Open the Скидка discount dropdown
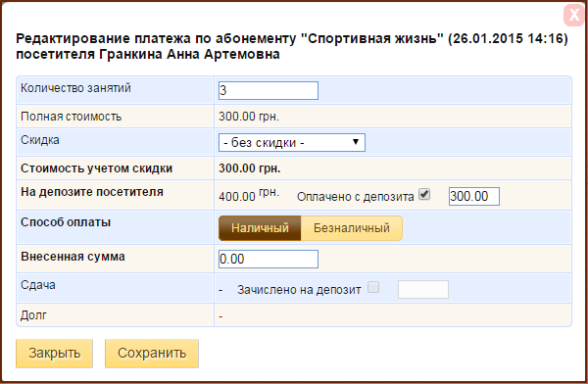The height and width of the screenshot is (384, 588). (x=292, y=142)
